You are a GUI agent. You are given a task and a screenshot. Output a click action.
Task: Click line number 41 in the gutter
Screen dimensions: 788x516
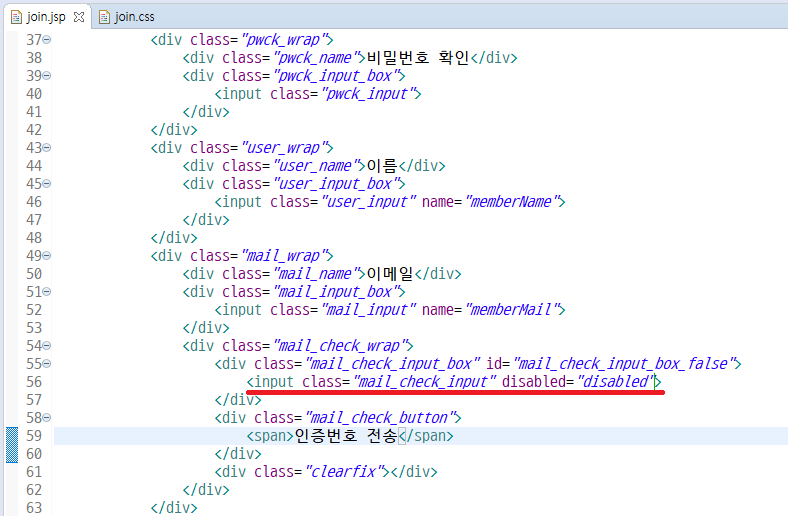click(x=34, y=112)
